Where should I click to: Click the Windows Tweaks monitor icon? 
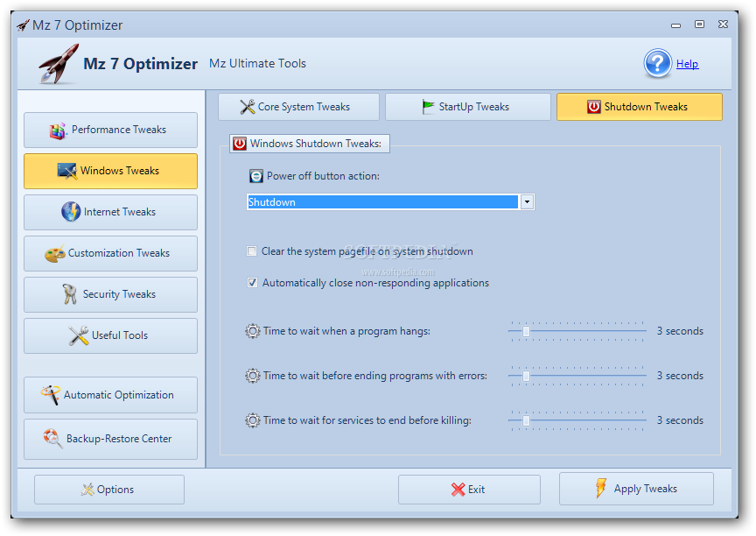[x=67, y=171]
